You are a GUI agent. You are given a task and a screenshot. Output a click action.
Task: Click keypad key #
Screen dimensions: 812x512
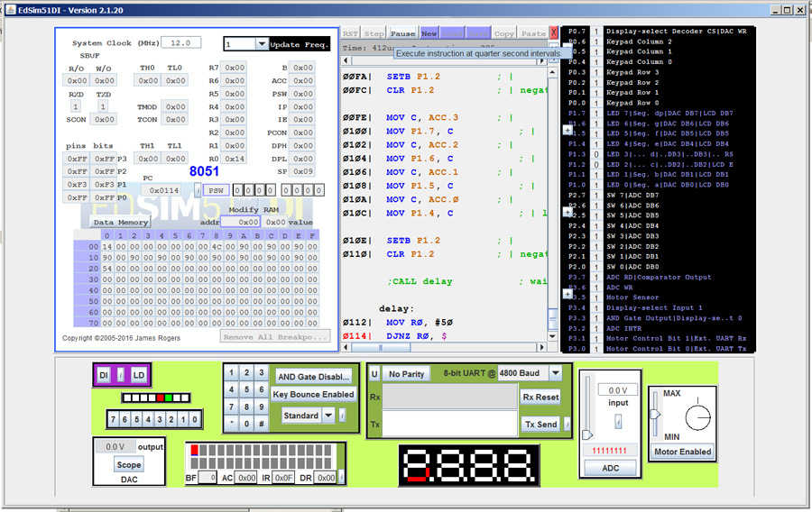click(x=262, y=424)
